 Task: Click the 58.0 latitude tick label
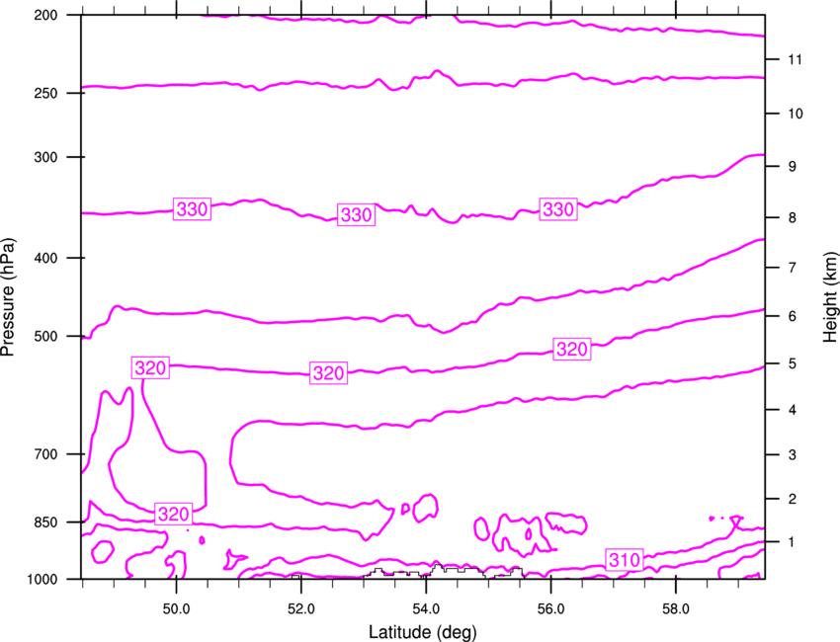click(676, 609)
